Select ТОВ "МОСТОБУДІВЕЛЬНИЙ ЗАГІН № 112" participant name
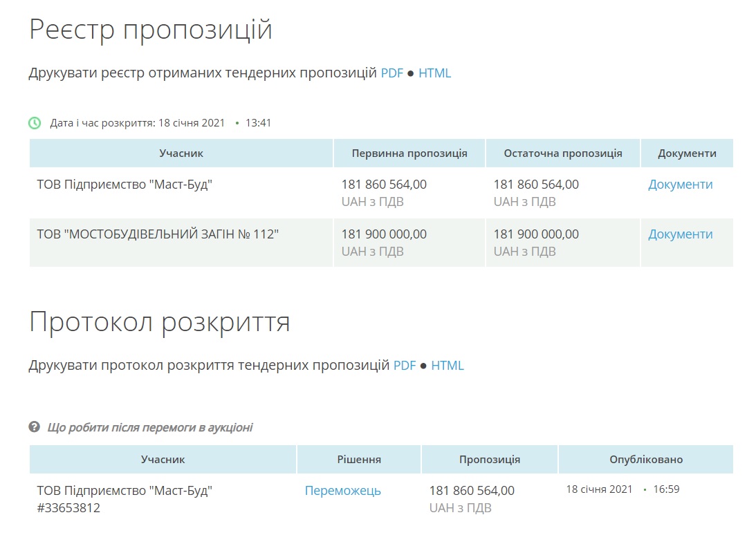756x544 pixels. 158,234
